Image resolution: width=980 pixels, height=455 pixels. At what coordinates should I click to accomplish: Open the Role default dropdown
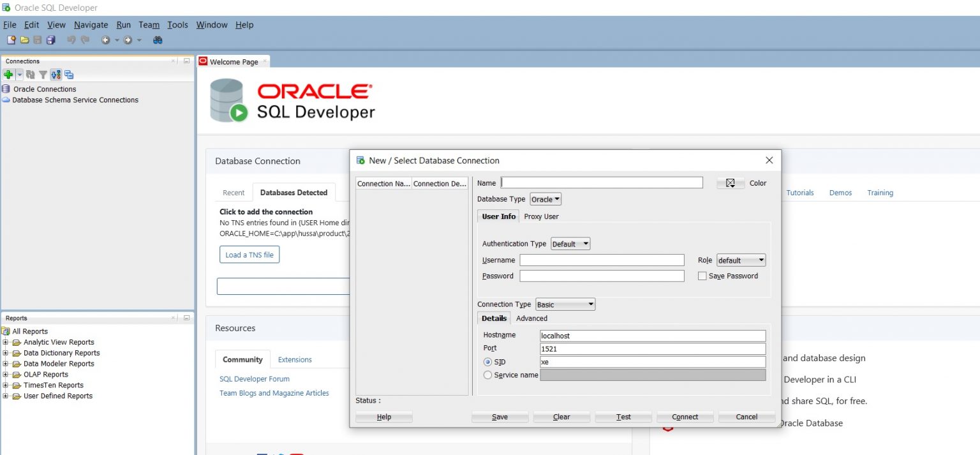click(x=741, y=260)
